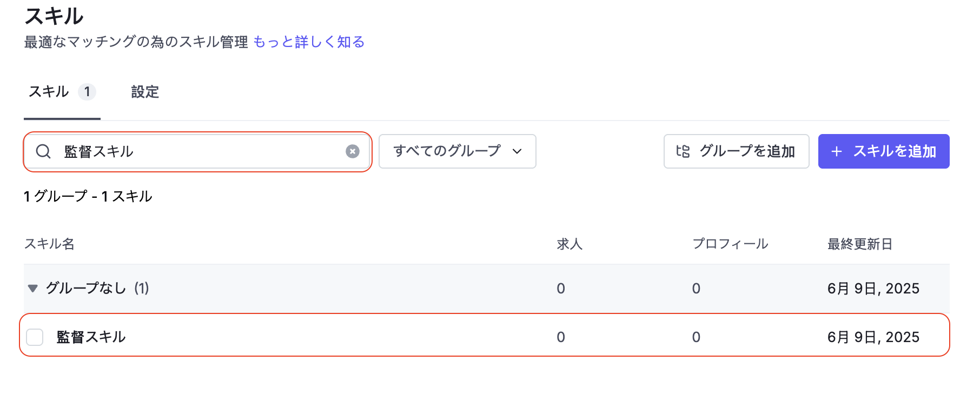Sort by 最終更新日 column header
This screenshot has width=980, height=401.
[860, 244]
